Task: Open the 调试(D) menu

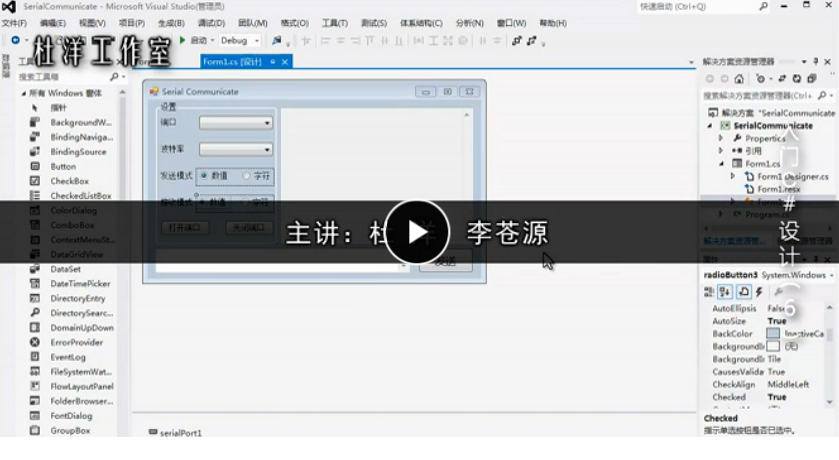Action: point(211,23)
